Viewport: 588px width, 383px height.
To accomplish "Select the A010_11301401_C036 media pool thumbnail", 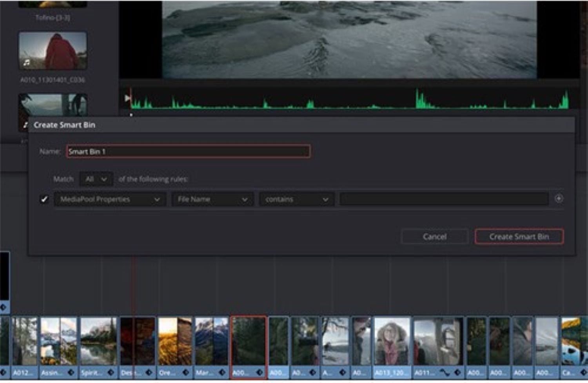I will pyautogui.click(x=53, y=51).
